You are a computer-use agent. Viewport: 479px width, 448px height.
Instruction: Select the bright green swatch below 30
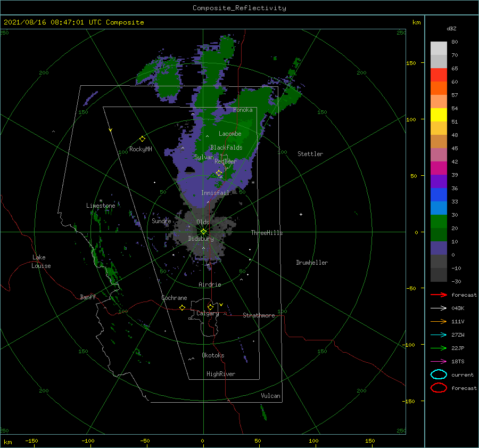[x=439, y=221]
